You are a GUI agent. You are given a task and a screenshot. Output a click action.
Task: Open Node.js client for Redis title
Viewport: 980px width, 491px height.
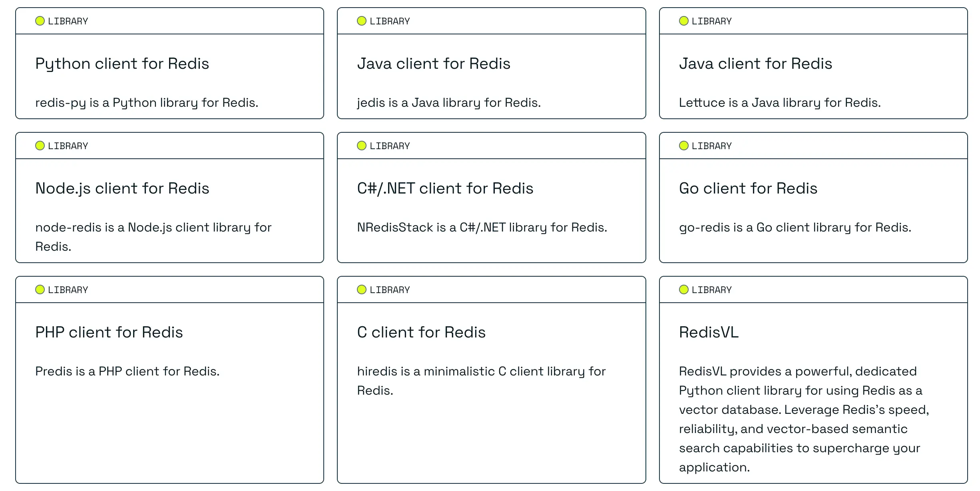click(x=122, y=189)
